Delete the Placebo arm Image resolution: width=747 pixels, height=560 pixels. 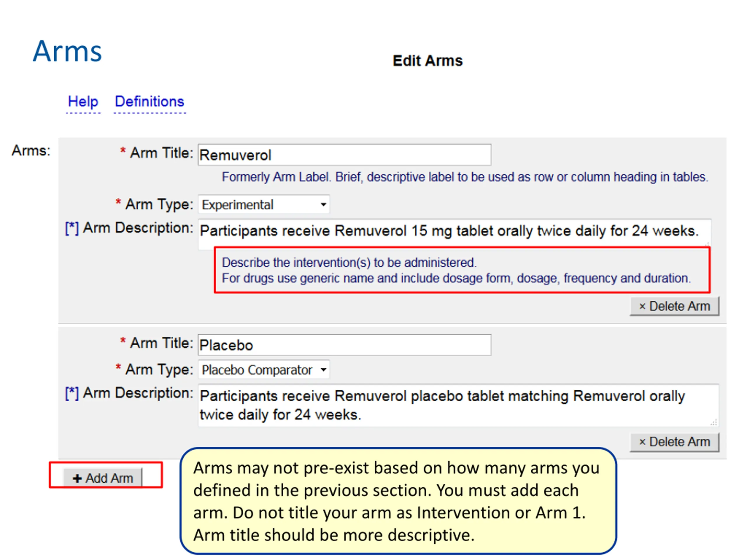[674, 442]
